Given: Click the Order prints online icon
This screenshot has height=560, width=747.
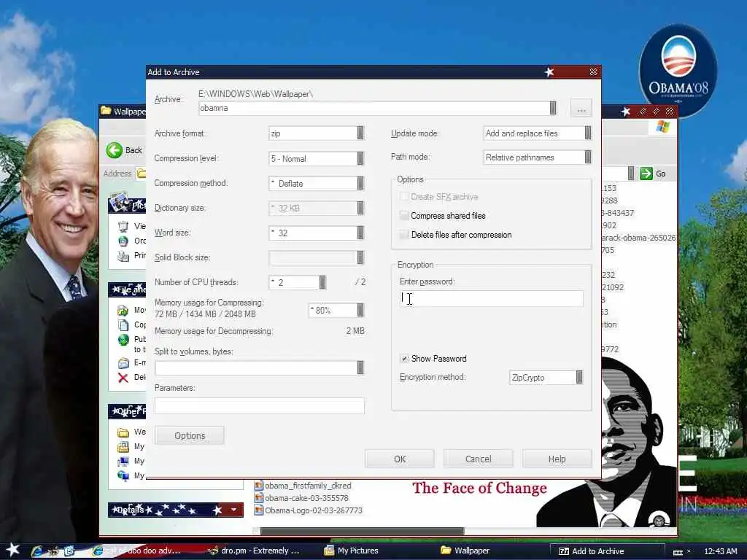Looking at the screenshot, I should pos(123,241).
